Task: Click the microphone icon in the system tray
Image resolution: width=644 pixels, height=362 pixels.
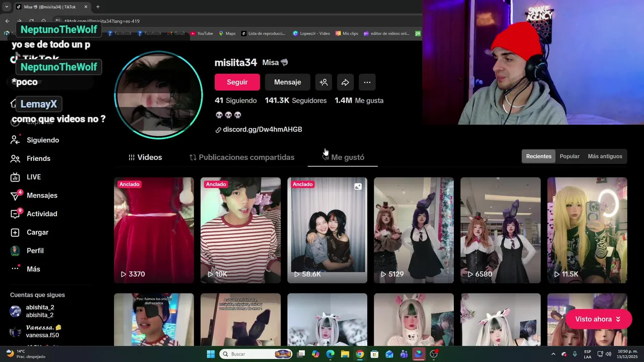Action: 575,354
